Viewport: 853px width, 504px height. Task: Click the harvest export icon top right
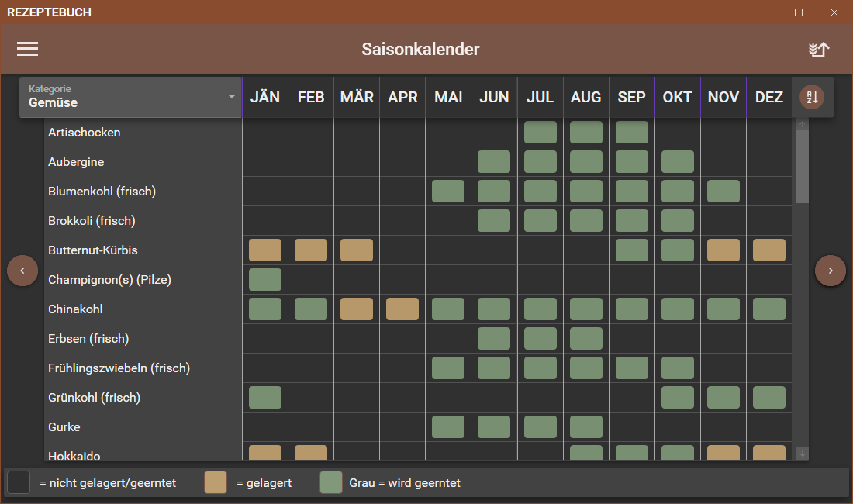(x=819, y=50)
